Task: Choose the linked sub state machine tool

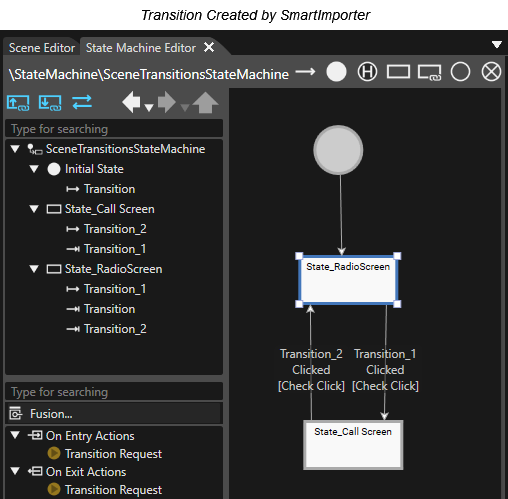Action: (429, 72)
